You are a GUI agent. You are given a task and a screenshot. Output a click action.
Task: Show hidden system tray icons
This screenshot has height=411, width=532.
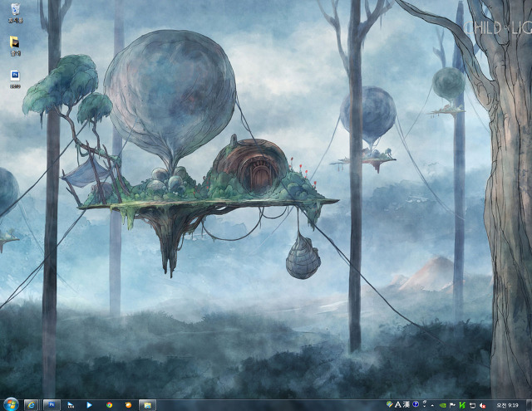pos(432,405)
